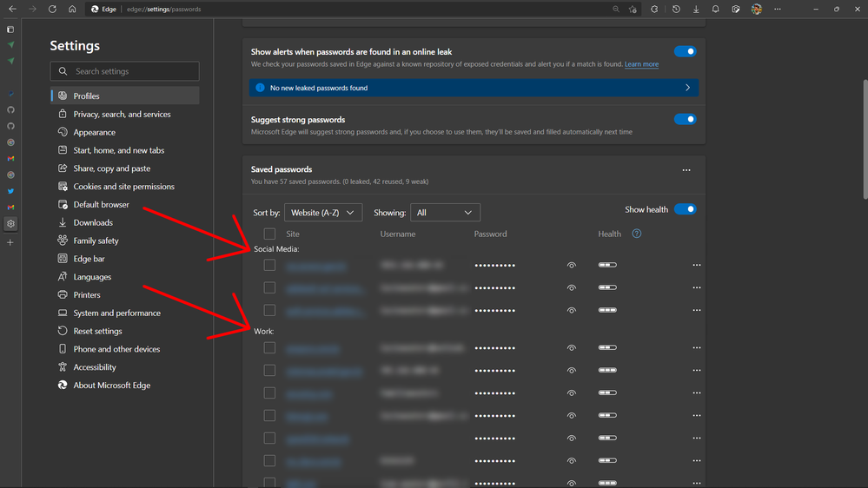
Task: Open more actions for first Social Media entry
Action: click(x=696, y=265)
